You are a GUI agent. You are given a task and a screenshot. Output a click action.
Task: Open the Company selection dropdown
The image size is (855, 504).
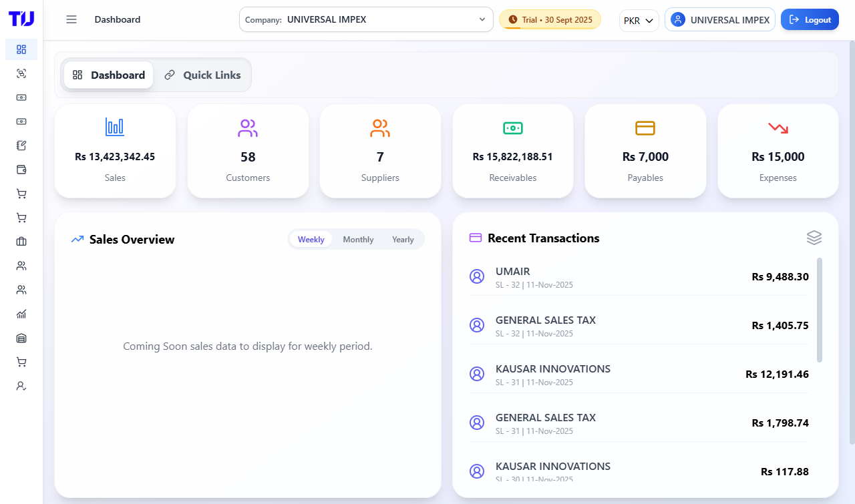[x=366, y=19]
